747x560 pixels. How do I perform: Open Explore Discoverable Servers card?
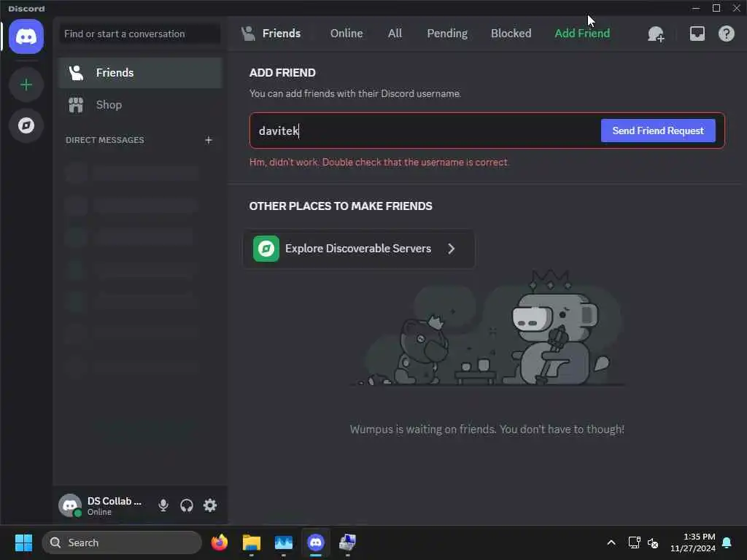[x=359, y=249]
